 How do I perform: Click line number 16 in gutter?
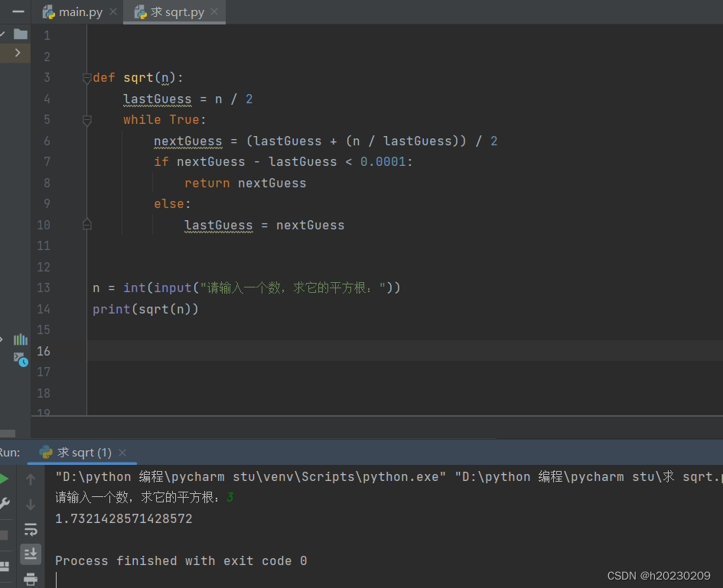(44, 351)
